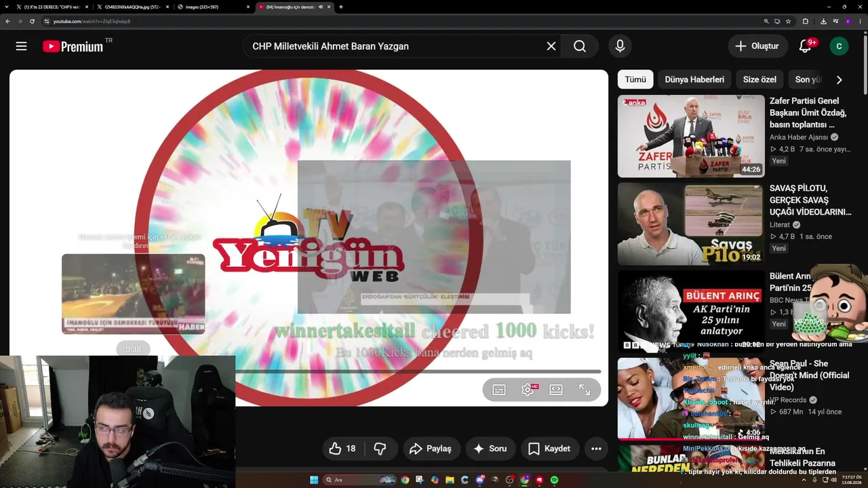Enter fullscreen on the video player
868x488 pixels.
pyautogui.click(x=585, y=390)
